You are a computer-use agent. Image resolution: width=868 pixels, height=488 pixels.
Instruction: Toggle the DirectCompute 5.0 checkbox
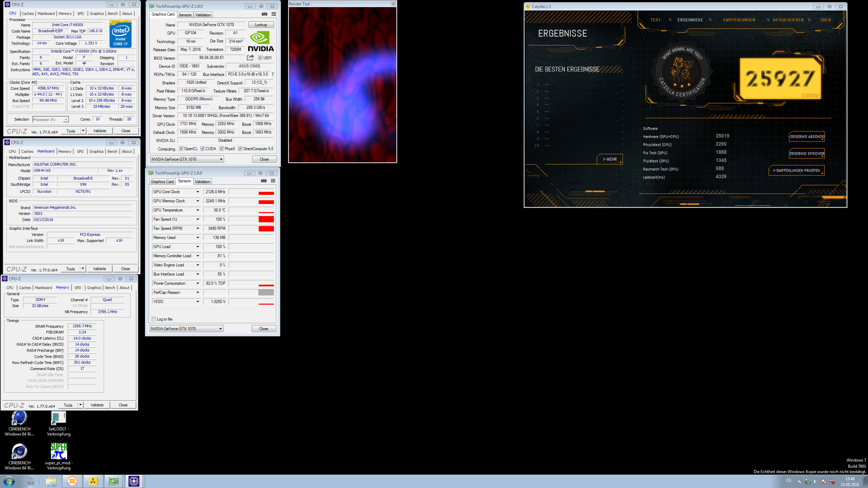240,149
